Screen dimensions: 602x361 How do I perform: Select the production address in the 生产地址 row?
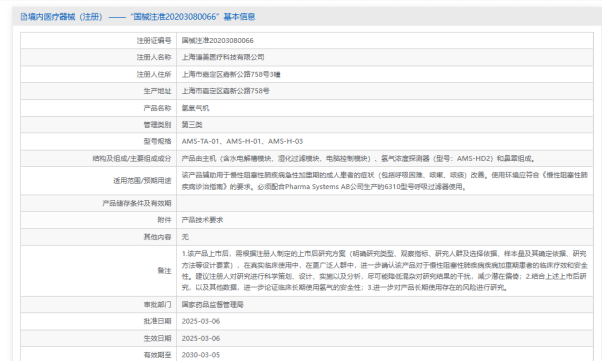[x=226, y=91]
